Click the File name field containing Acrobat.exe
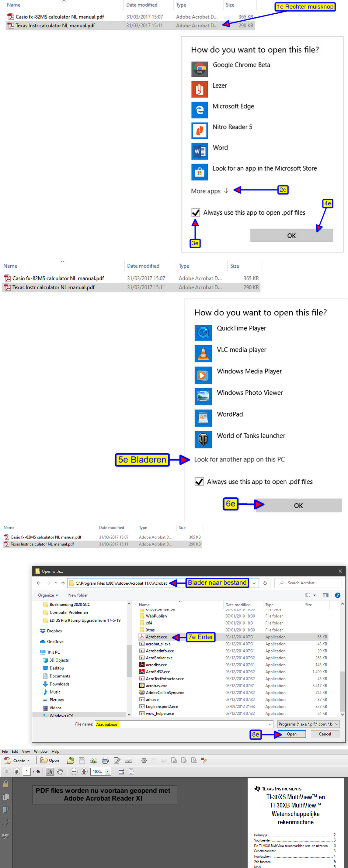348x868 pixels. (x=184, y=724)
